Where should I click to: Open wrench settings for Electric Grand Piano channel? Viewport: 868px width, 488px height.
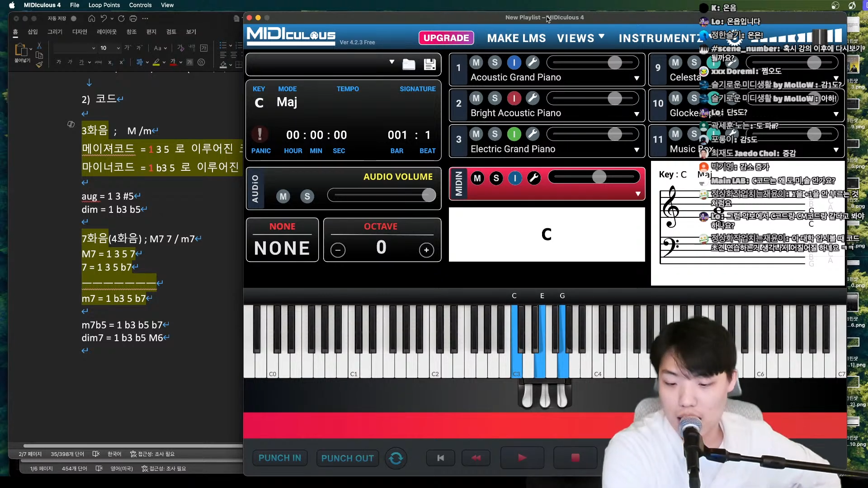click(533, 134)
